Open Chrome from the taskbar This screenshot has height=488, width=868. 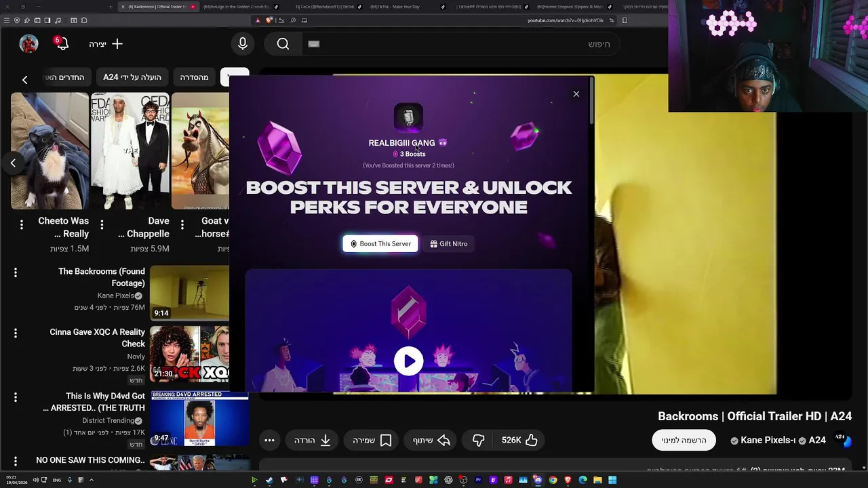click(x=553, y=480)
